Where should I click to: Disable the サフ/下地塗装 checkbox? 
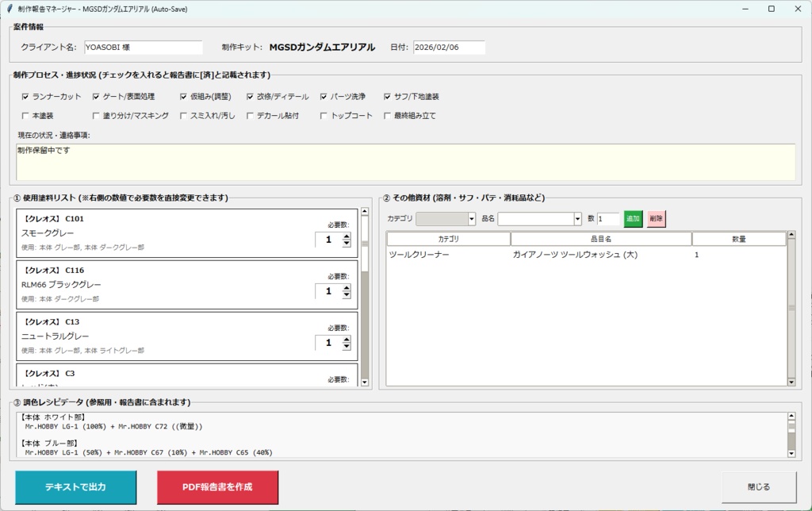click(x=387, y=96)
